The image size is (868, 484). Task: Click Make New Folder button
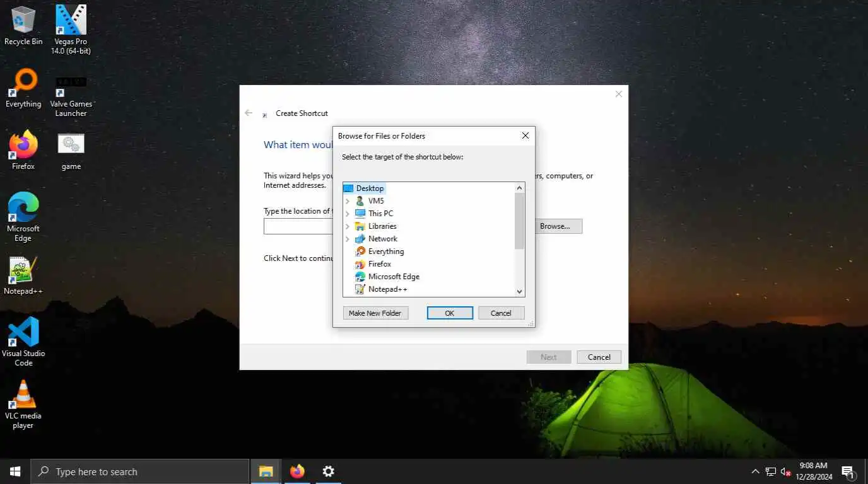375,313
